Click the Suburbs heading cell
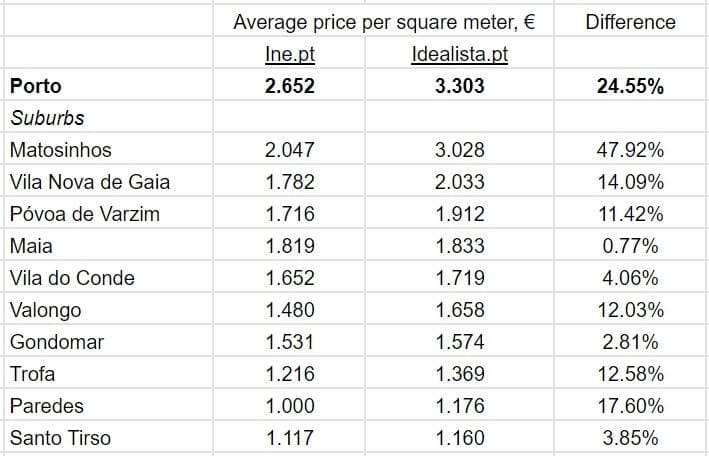This screenshot has height=456, width=709. (x=47, y=118)
